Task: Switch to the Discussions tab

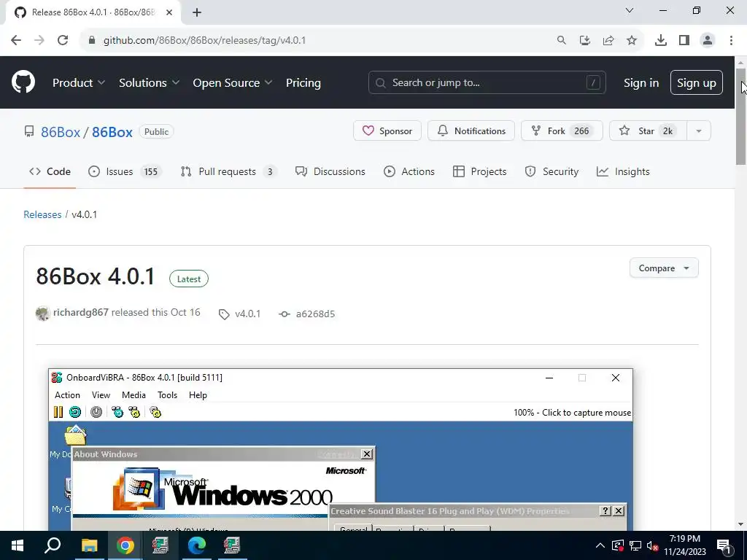Action: 330,171
